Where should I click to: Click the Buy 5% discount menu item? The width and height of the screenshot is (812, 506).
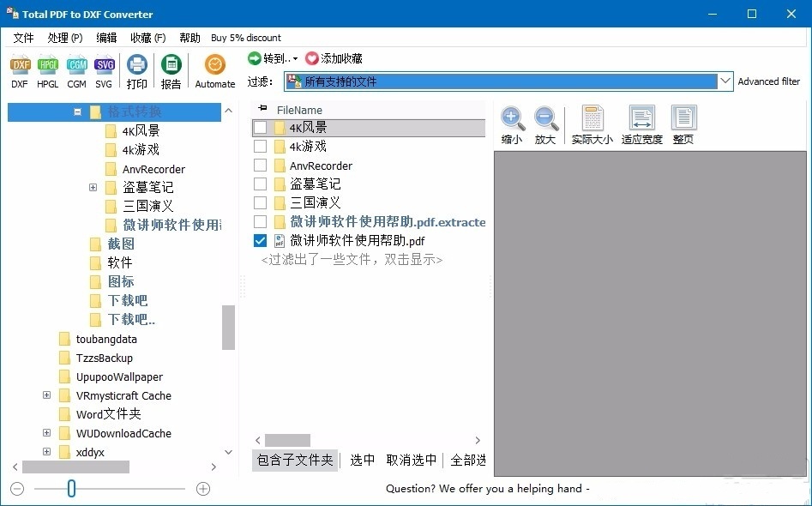point(246,38)
